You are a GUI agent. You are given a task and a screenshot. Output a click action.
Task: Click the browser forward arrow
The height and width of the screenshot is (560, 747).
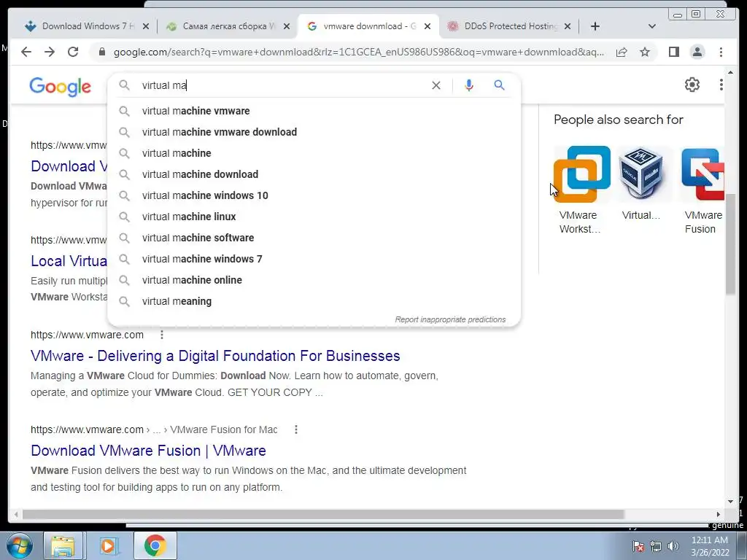click(50, 52)
